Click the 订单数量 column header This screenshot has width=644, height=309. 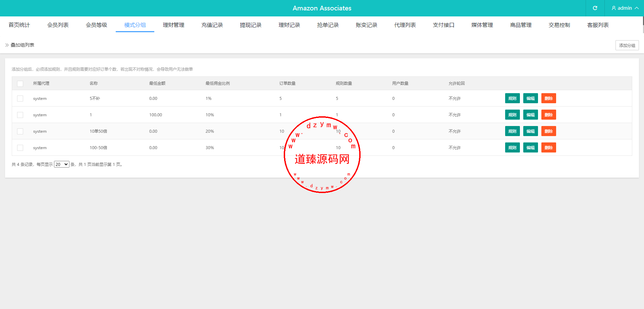click(x=287, y=83)
